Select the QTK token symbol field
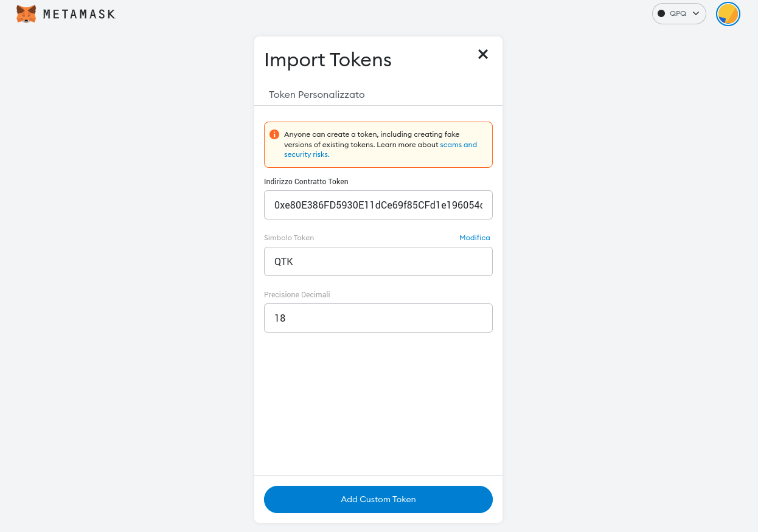Viewport: 758px width, 532px height. coord(378,261)
